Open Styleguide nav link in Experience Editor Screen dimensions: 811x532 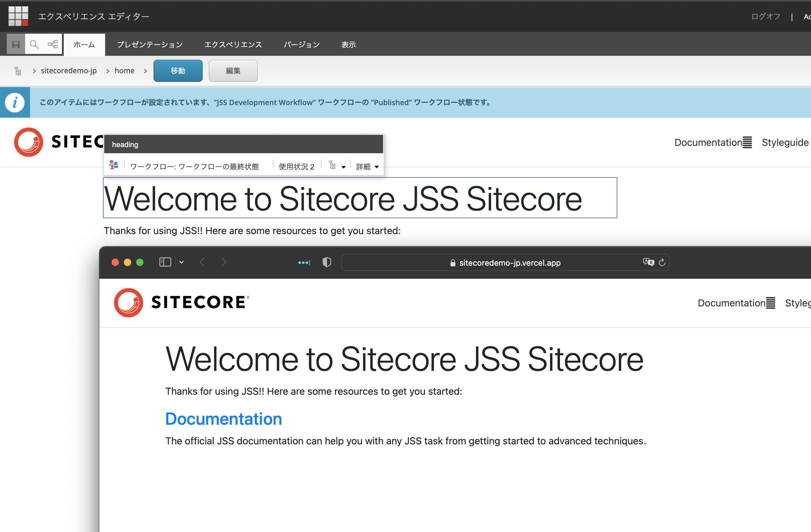785,142
